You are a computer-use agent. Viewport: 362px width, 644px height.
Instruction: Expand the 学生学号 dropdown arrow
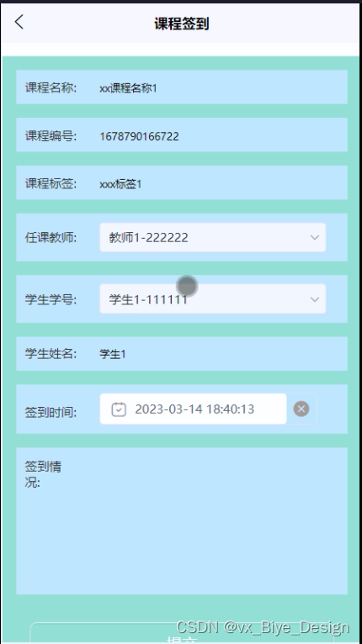(x=314, y=299)
